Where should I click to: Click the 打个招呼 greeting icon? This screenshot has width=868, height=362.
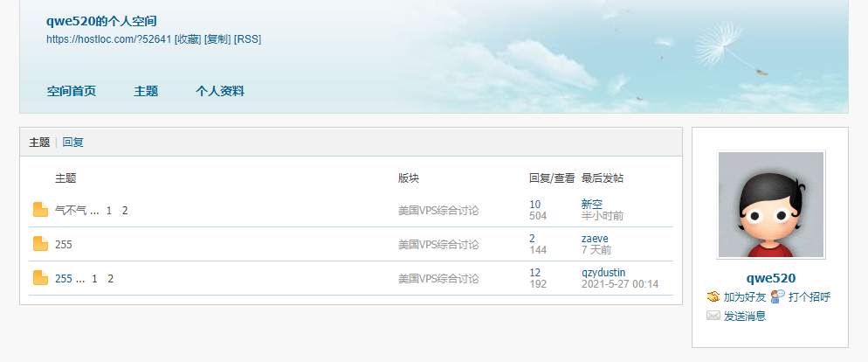point(777,296)
